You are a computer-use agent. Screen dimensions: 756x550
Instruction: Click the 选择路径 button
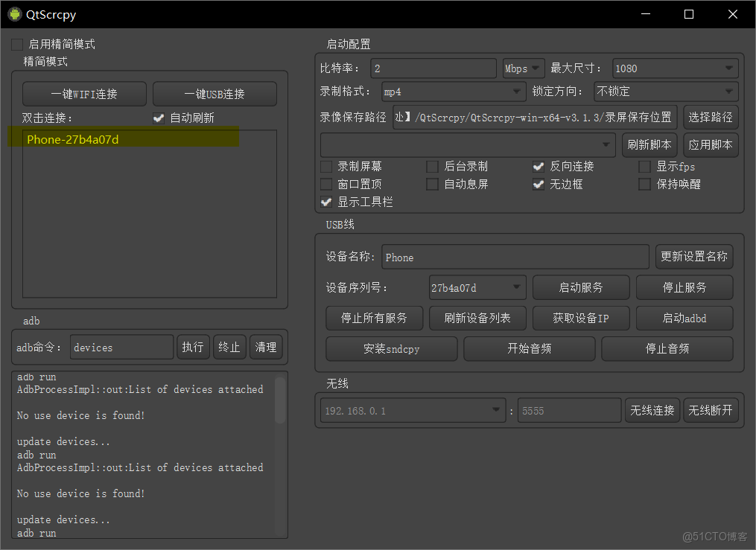(x=711, y=117)
